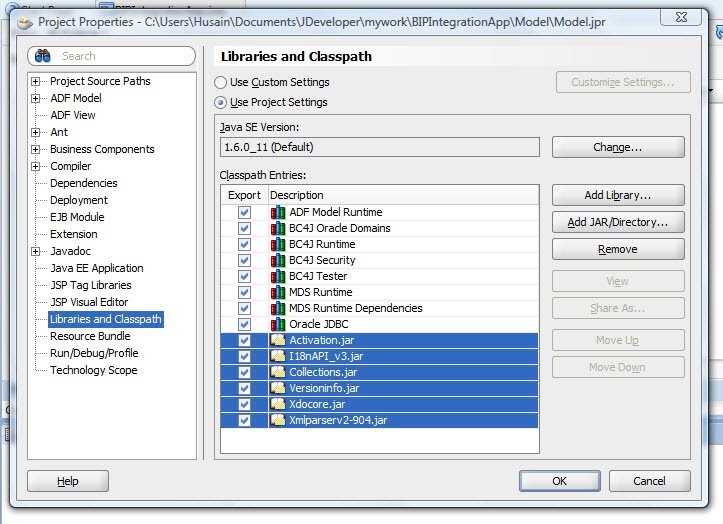
Task: Select Extension in the tree
Action: [x=74, y=234]
